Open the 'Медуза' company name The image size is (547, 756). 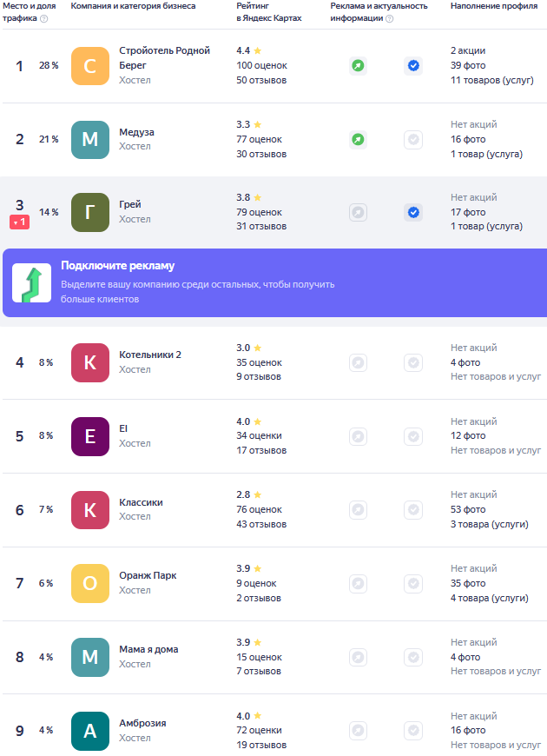point(137,132)
